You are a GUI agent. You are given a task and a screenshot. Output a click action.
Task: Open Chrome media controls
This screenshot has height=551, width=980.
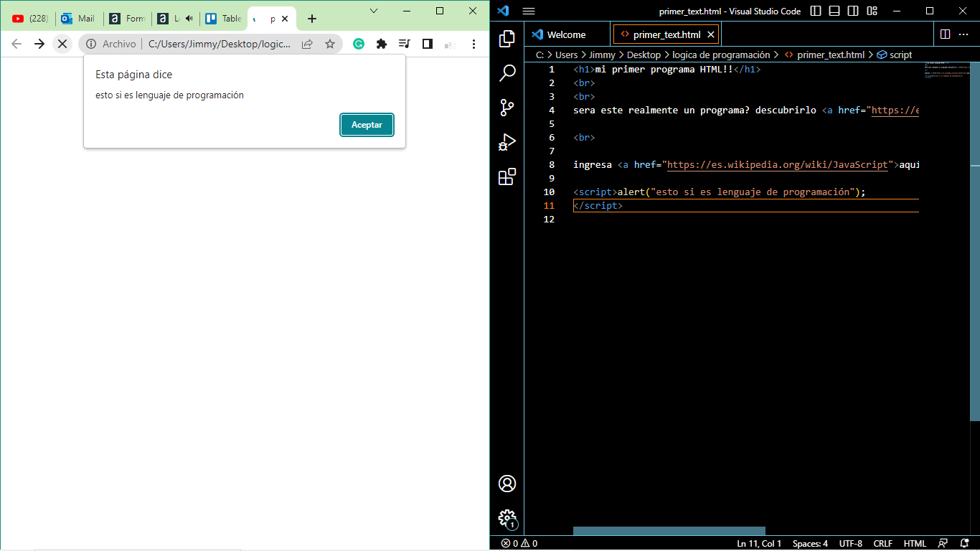point(405,44)
